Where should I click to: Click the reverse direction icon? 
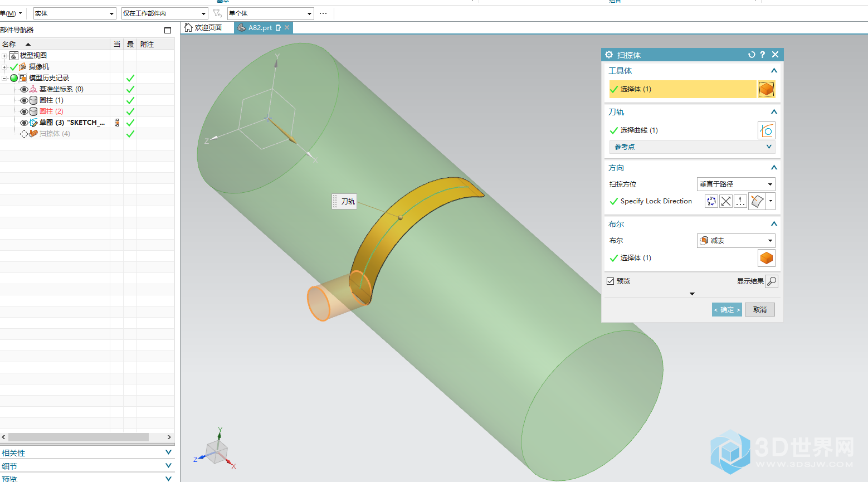726,201
